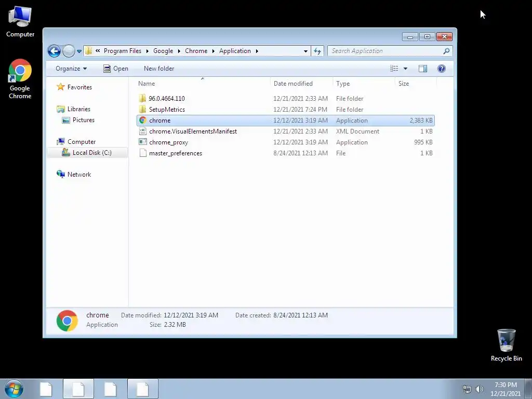Select Network in navigation pane
The width and height of the screenshot is (532, 399).
tap(79, 175)
